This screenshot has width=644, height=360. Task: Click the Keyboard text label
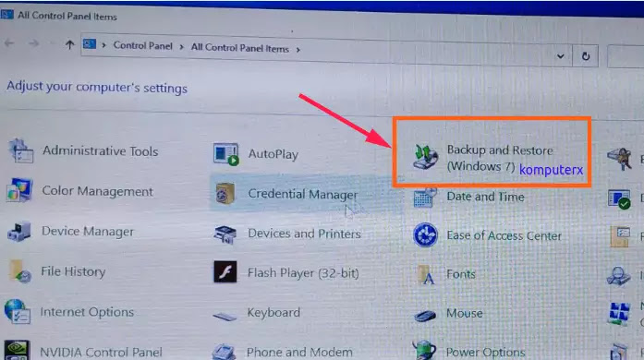(x=273, y=313)
